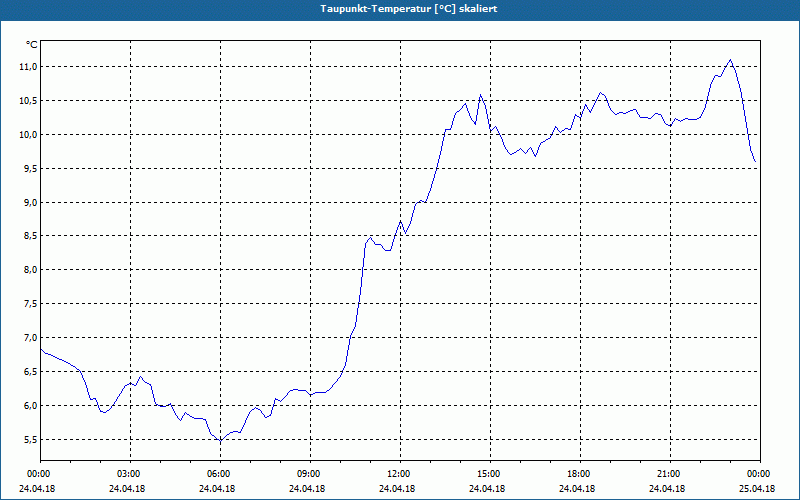Click the 7,5 y-axis value
The height and width of the screenshot is (500, 800).
[31, 304]
